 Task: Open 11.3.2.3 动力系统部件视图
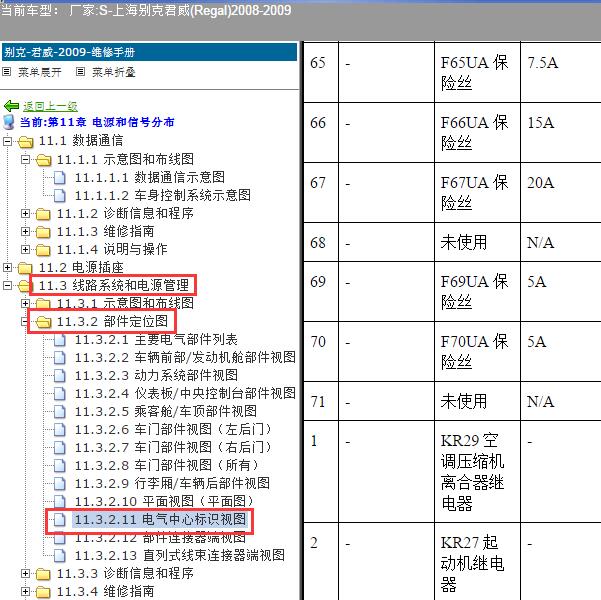156,376
